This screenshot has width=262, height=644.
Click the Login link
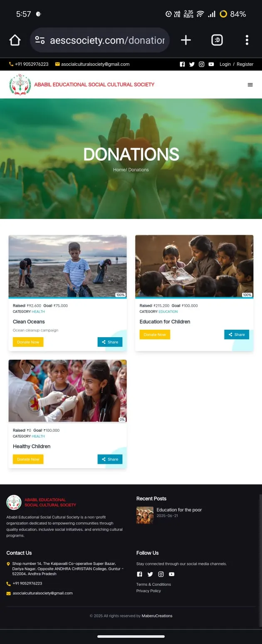225,64
